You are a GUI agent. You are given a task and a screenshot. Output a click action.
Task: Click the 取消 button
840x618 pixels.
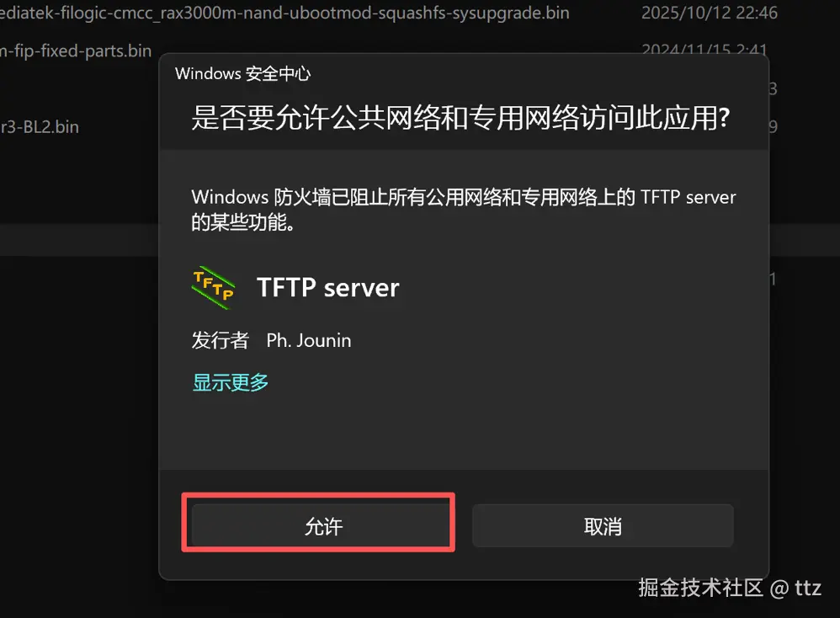603,526
